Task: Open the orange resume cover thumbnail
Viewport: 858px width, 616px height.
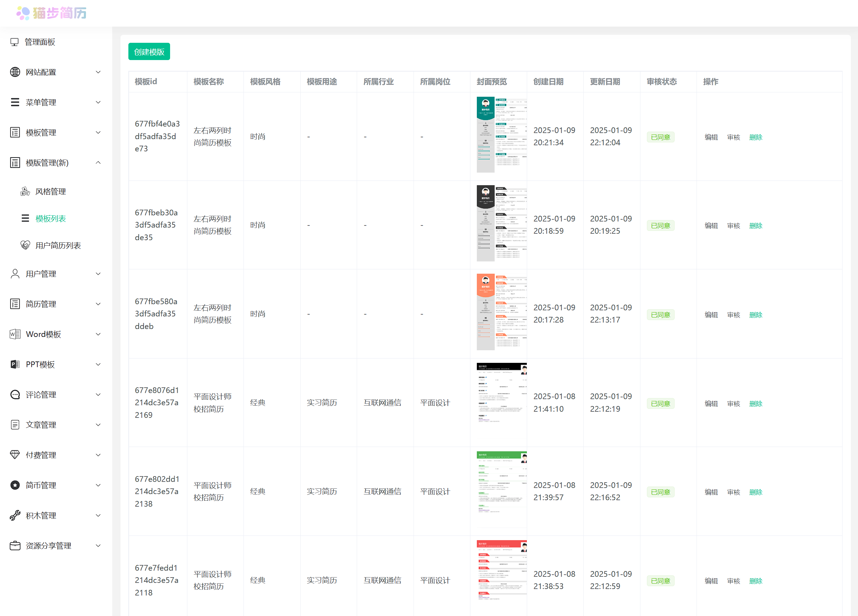Action: [501, 312]
